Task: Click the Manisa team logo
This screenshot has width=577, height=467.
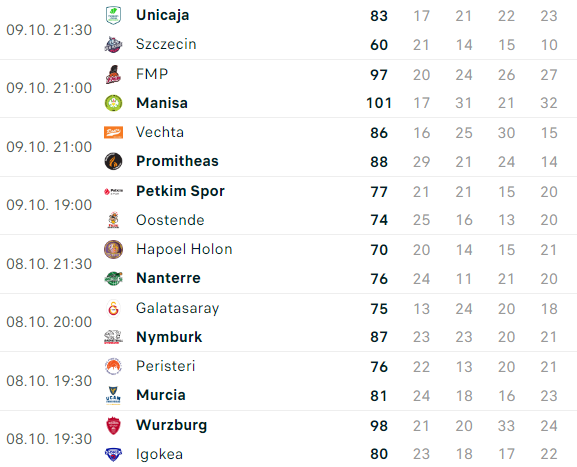Action: point(113,103)
